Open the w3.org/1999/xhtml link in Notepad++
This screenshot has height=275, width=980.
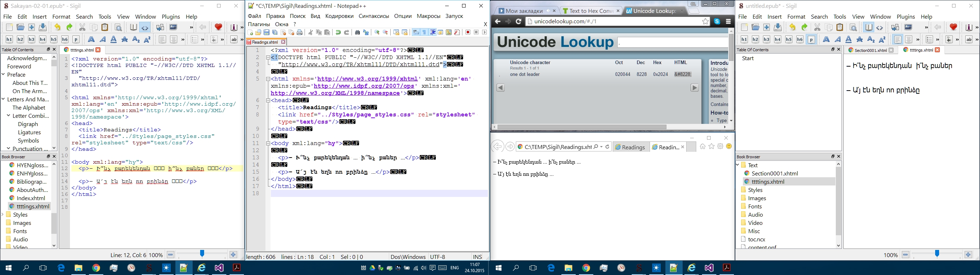coord(367,79)
